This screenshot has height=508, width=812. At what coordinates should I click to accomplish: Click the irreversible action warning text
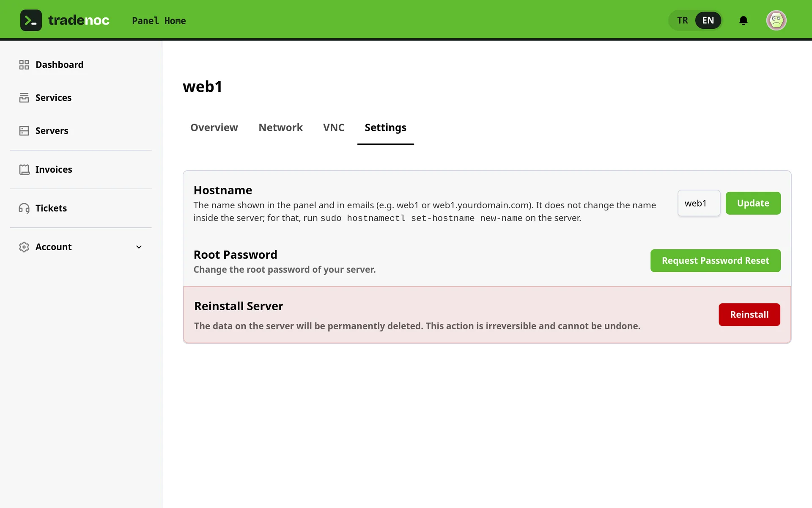pyautogui.click(x=417, y=326)
